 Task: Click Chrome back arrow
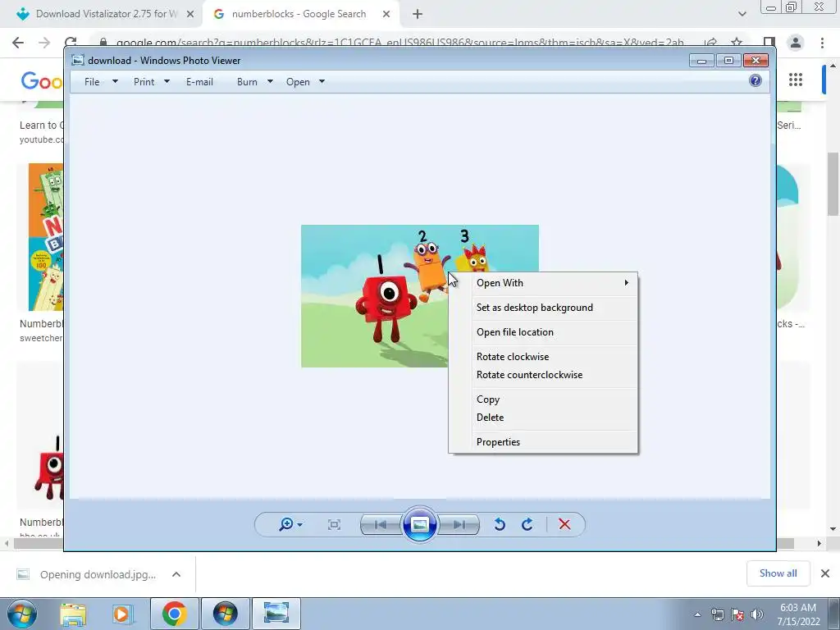tap(18, 43)
